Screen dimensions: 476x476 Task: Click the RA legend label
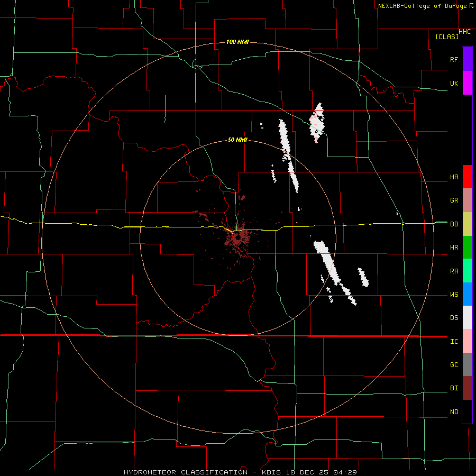(x=454, y=271)
